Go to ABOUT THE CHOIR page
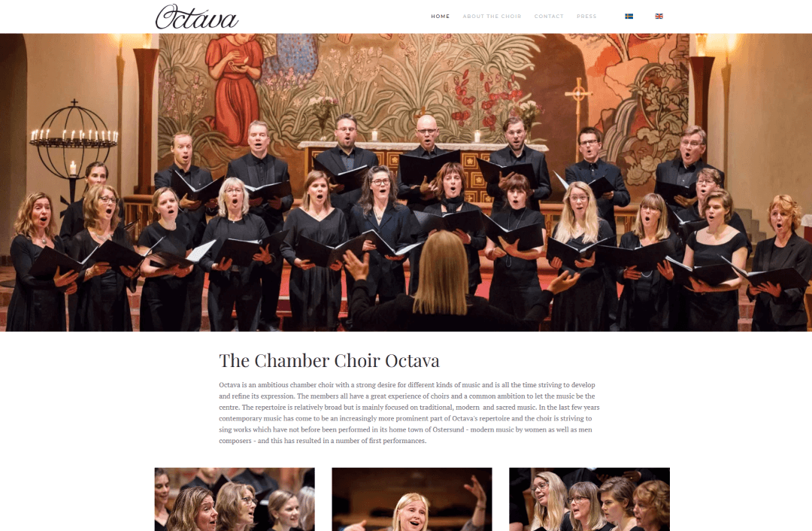Viewport: 812px width, 531px height. point(492,16)
